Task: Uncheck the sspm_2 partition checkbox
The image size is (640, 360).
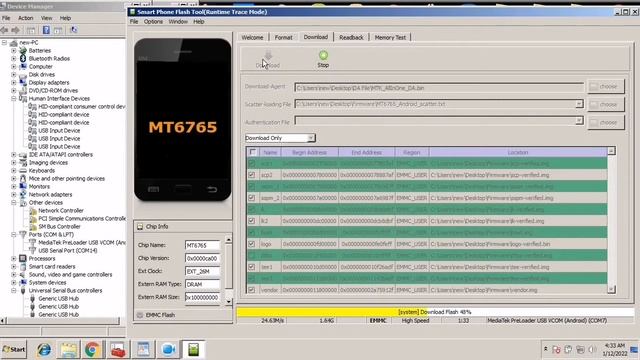Action: click(x=252, y=198)
